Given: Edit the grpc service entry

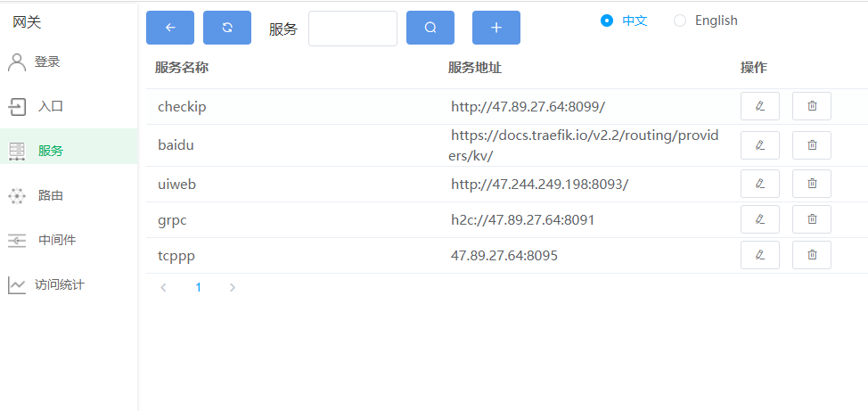Looking at the screenshot, I should [x=759, y=219].
